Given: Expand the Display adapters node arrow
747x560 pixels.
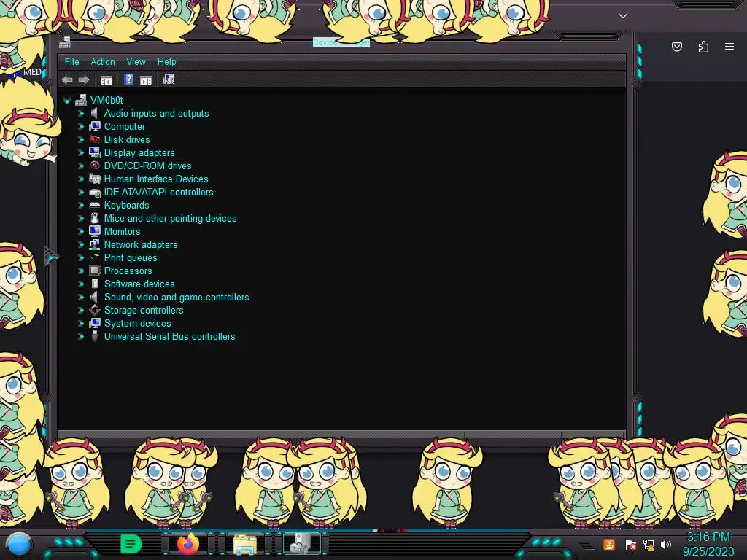Looking at the screenshot, I should [80, 152].
